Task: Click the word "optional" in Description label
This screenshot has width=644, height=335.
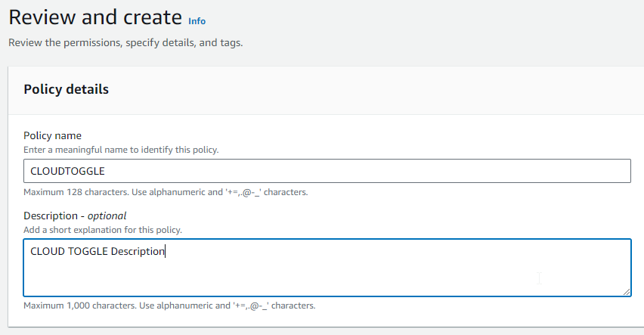Action: point(107,216)
